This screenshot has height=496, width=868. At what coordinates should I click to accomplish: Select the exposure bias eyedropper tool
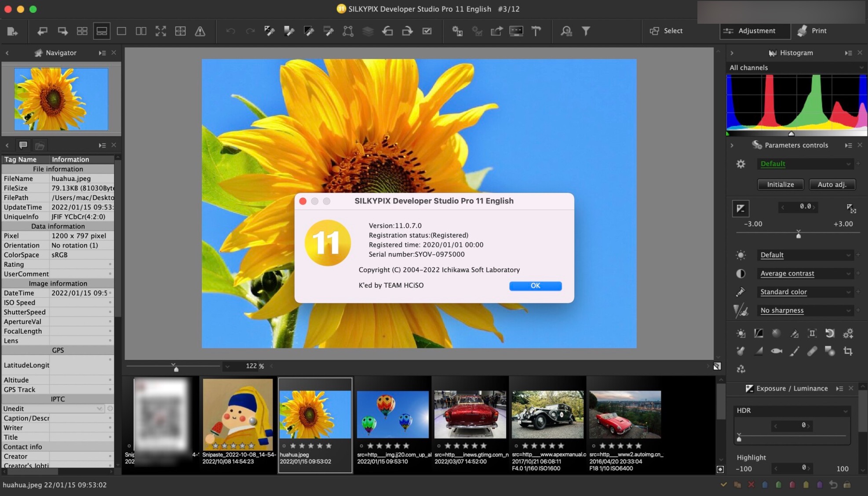[270, 31]
